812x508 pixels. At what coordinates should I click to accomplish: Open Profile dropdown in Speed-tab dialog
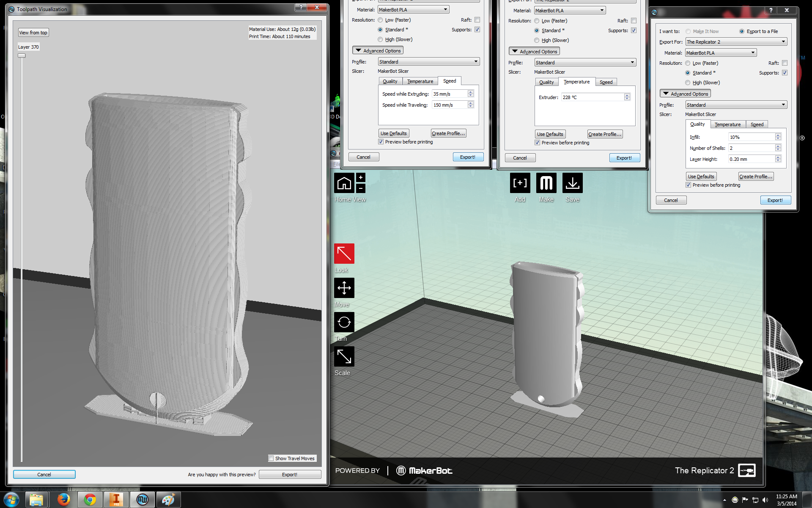(428, 62)
